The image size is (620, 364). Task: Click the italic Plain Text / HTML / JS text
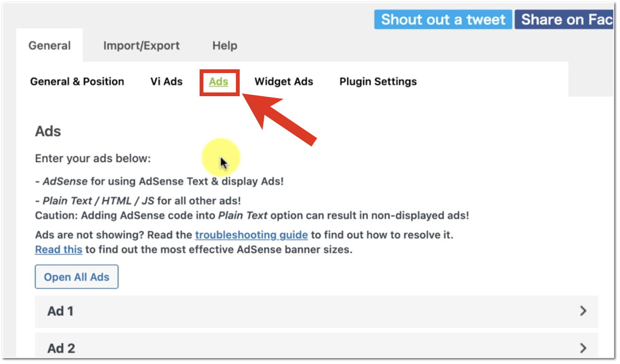pos(98,201)
